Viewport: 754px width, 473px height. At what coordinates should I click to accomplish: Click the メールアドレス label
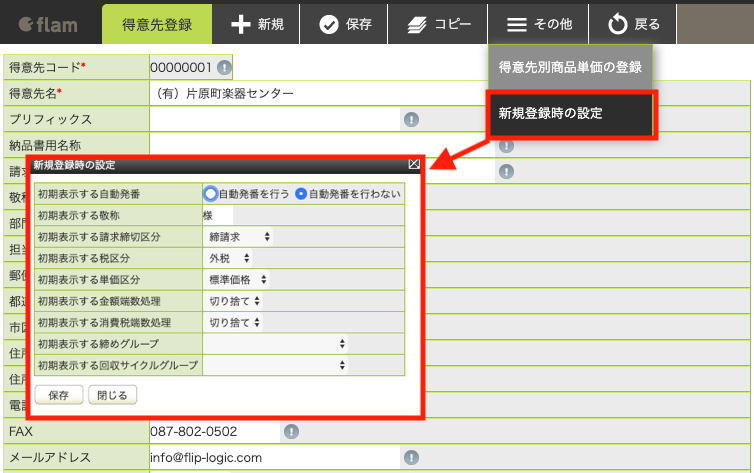point(50,457)
